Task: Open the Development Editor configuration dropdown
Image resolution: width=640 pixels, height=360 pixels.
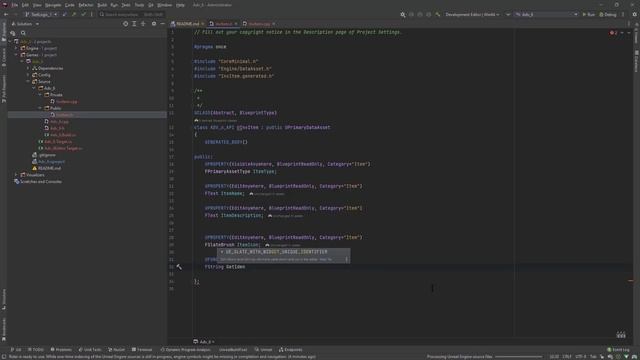Action: (473, 14)
